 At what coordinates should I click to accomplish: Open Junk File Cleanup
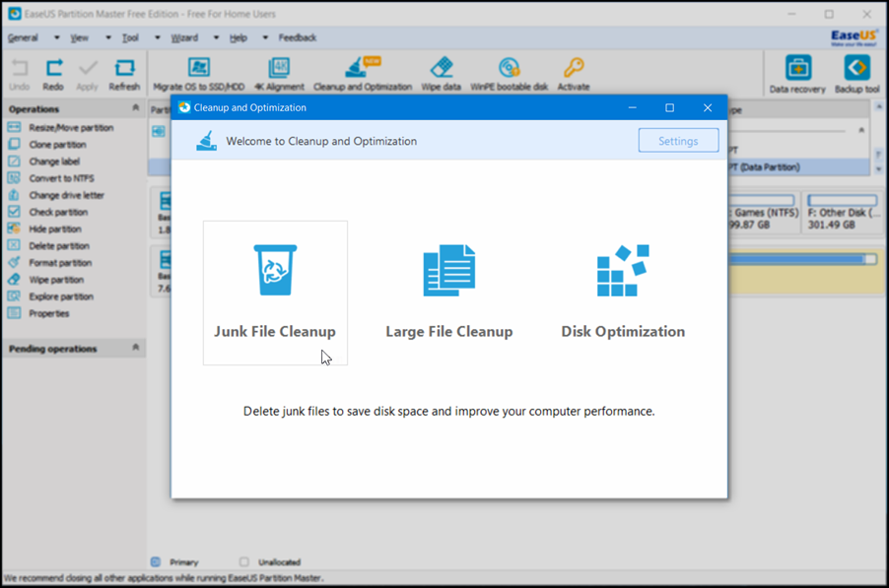click(x=275, y=293)
